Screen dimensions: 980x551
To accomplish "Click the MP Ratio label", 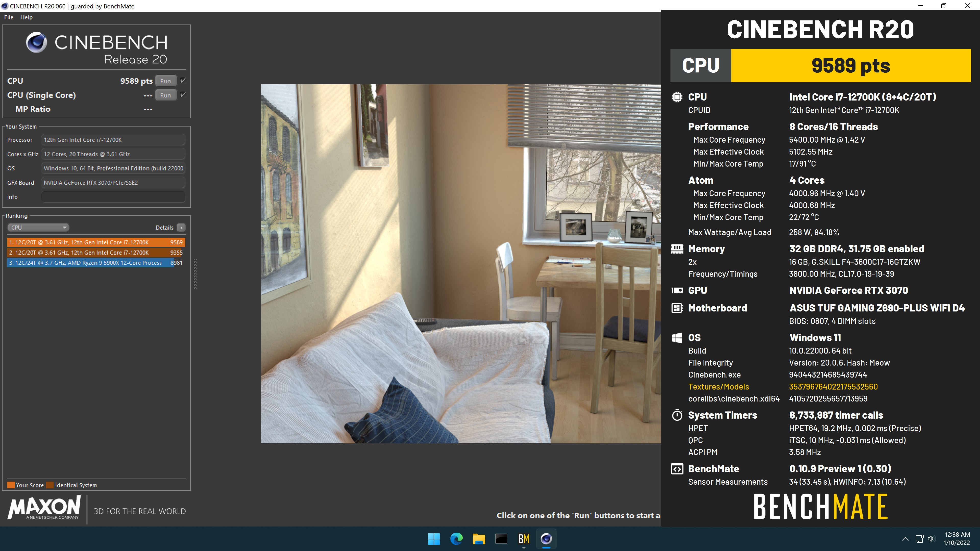I will click(33, 109).
